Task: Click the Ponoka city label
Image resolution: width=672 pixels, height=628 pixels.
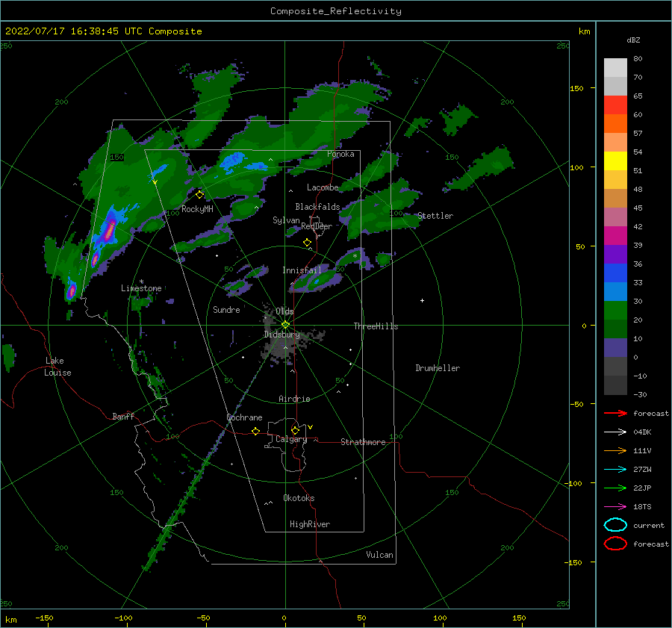Action: [340, 154]
